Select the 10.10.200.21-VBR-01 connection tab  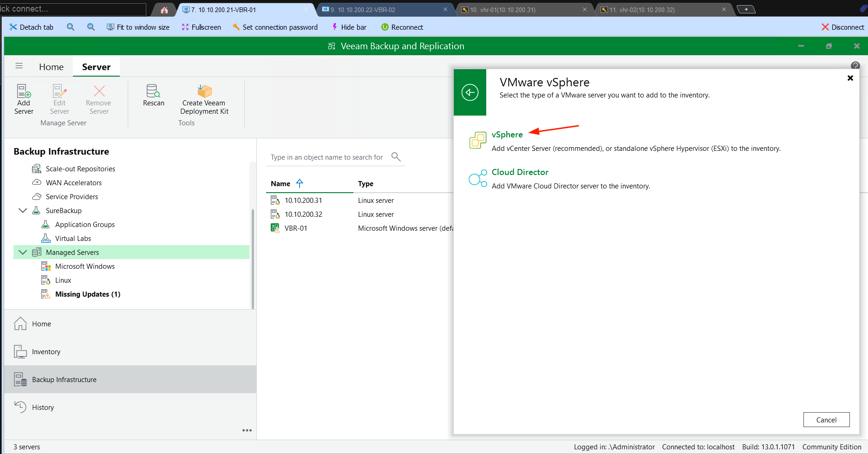(x=245, y=10)
